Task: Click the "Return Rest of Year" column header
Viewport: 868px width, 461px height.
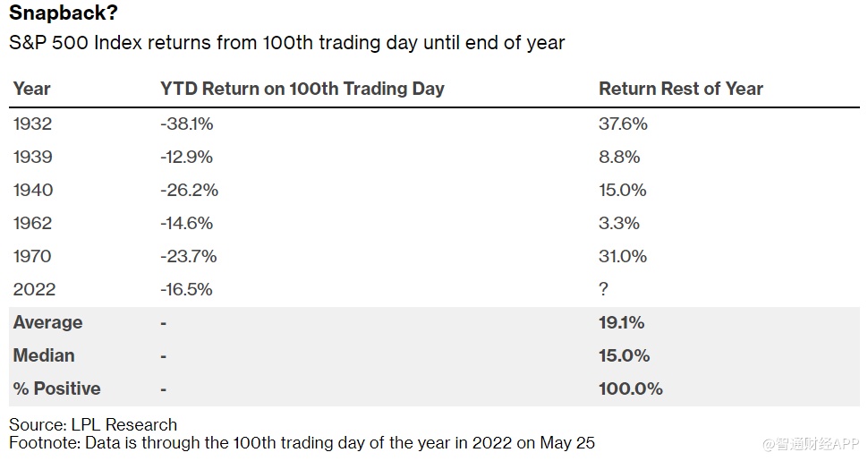Action: [x=680, y=89]
